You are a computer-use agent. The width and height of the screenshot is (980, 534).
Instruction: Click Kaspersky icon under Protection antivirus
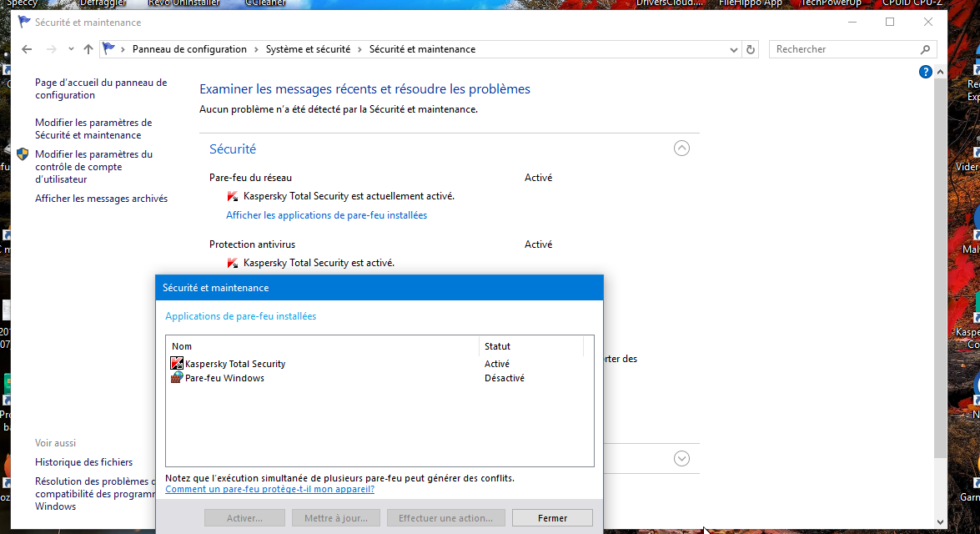[233, 264]
